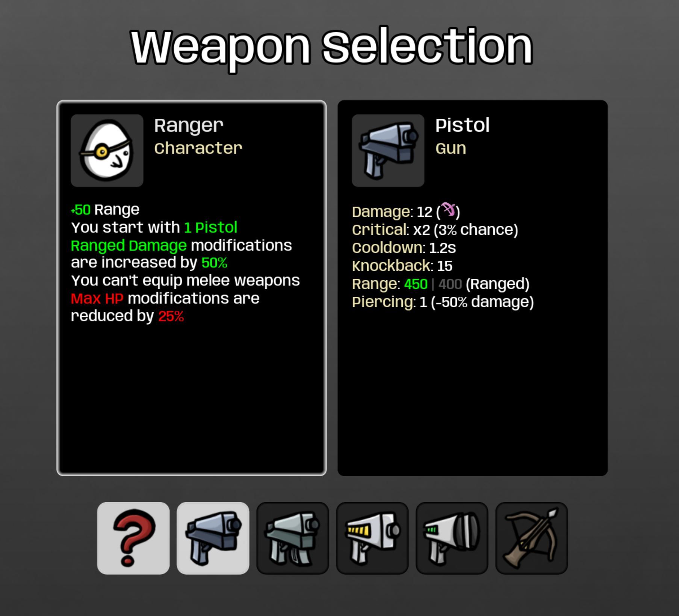
Task: Select the gun with yellow stripes
Action: pos(372,538)
